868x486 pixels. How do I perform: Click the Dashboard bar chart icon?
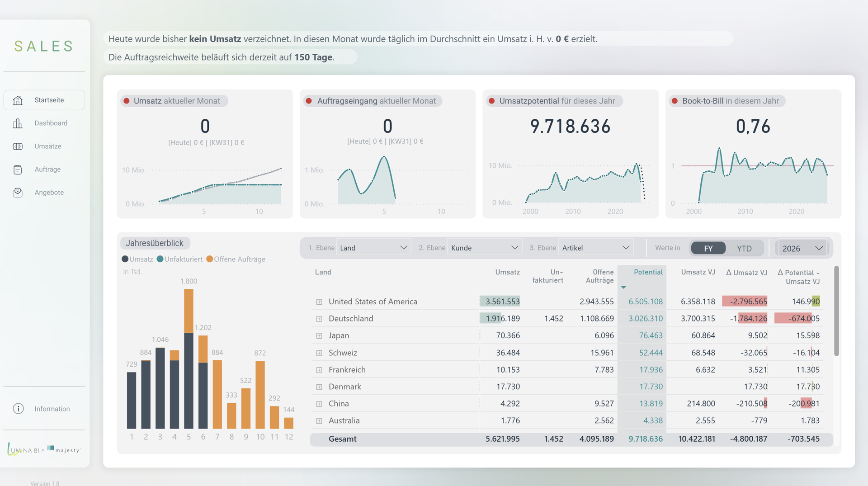[x=18, y=123]
